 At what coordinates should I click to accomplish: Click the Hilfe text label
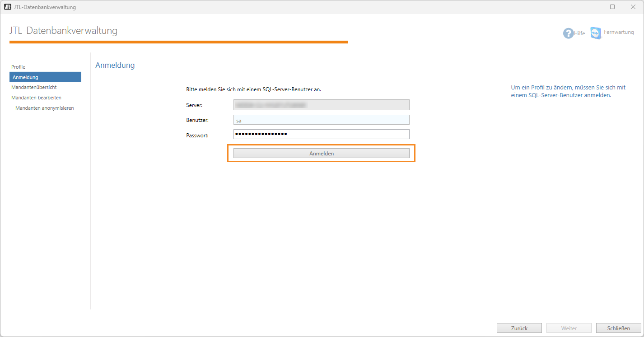[x=579, y=33]
